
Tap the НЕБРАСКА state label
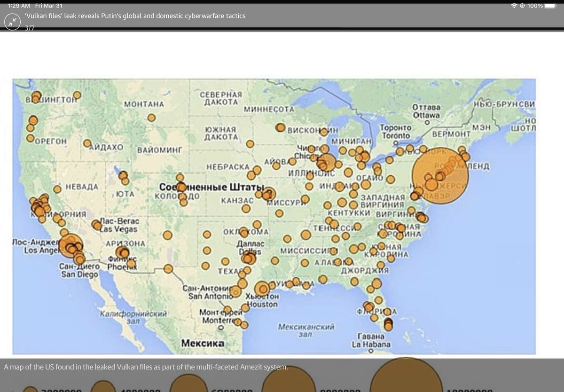227,167
